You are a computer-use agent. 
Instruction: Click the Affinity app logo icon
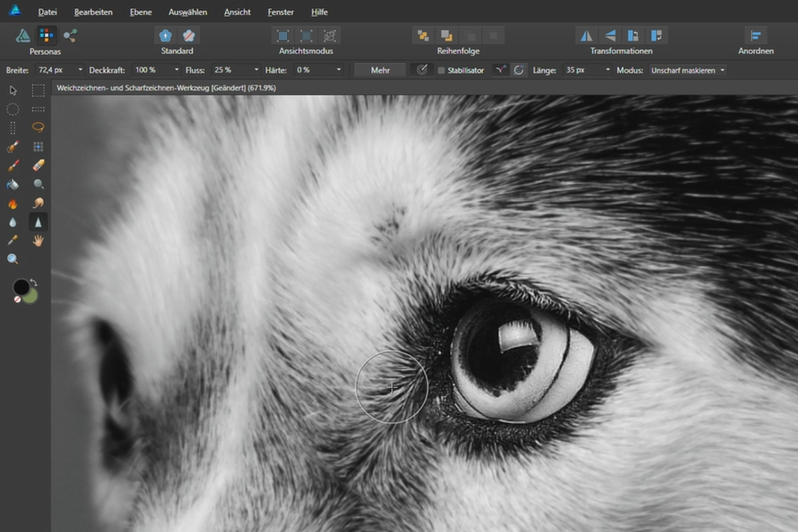pyautogui.click(x=14, y=11)
